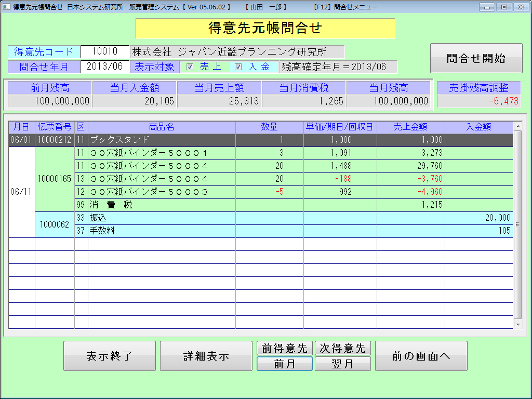Screen dimensions: 532x399
Task: Click the 消費税 row label
Action: [x=162, y=205]
